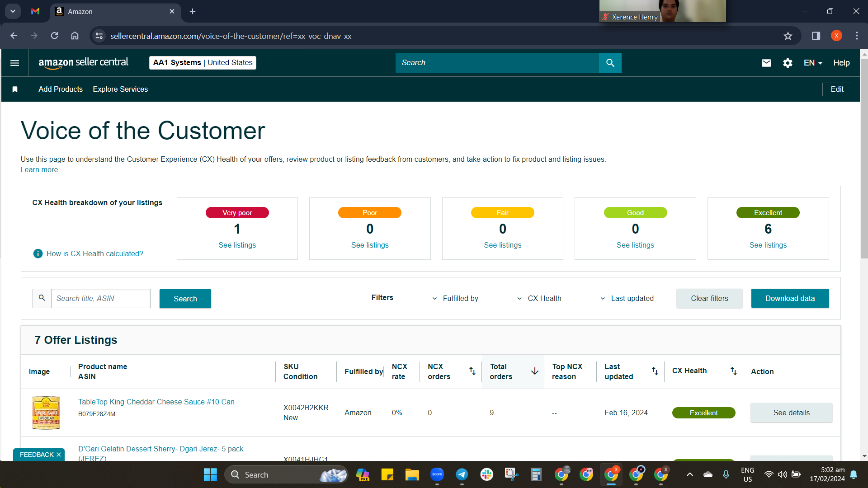Screen dimensions: 868x488
Task: See listings under Poor
Action: (370, 245)
